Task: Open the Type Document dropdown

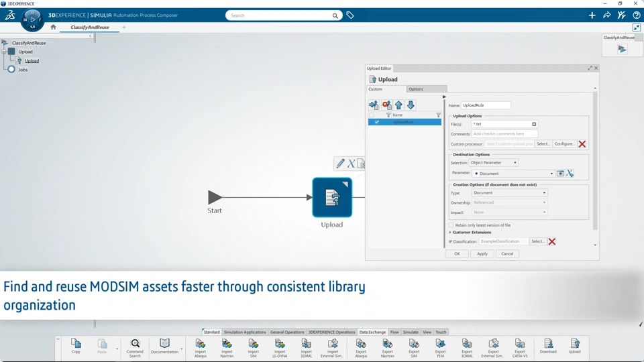Action: coord(509,192)
